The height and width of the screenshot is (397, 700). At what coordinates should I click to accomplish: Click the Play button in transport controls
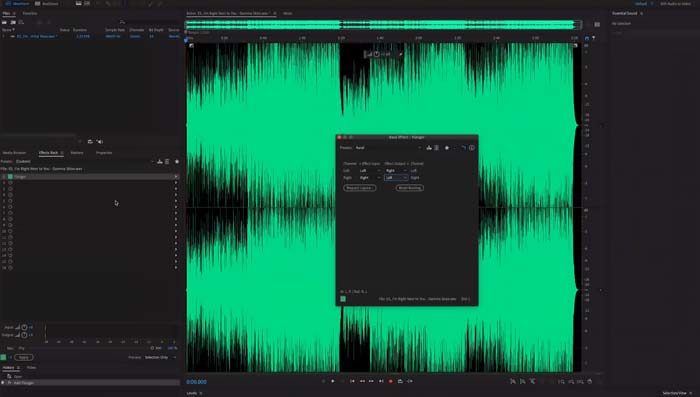pos(333,381)
